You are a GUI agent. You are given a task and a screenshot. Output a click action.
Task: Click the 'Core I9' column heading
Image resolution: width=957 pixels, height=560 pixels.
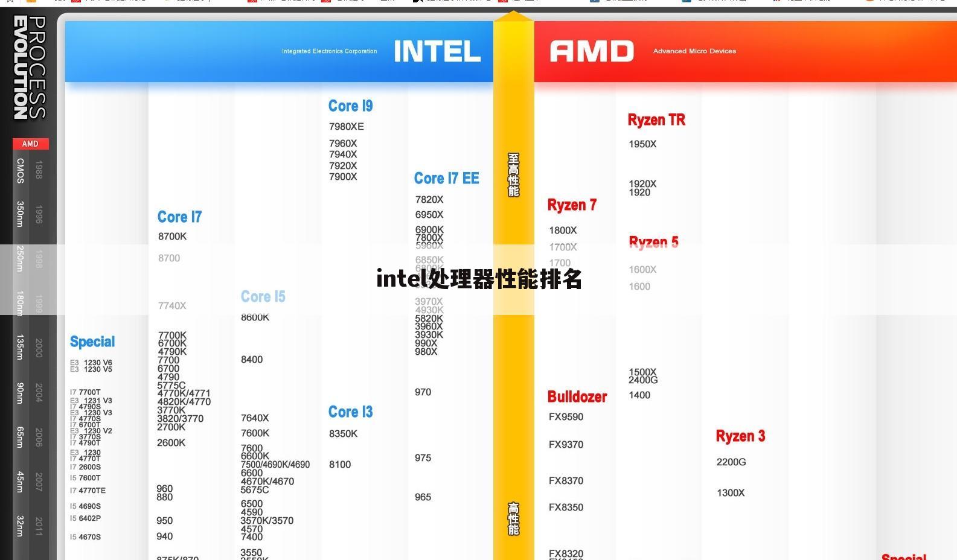[x=350, y=106]
